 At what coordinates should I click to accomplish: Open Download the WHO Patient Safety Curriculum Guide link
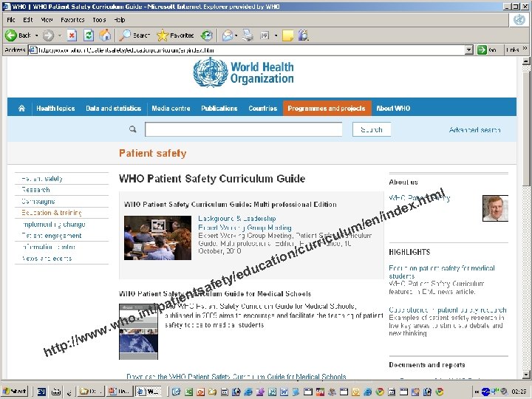[x=236, y=376]
